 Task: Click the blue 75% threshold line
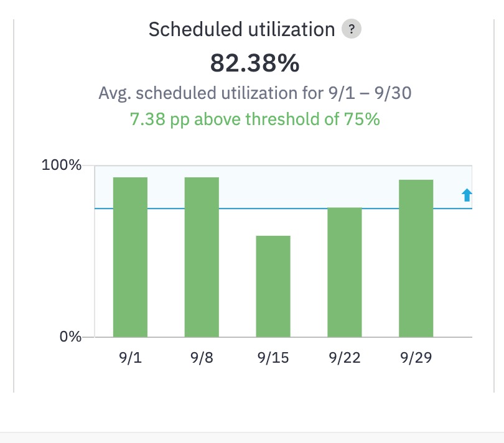(283, 208)
